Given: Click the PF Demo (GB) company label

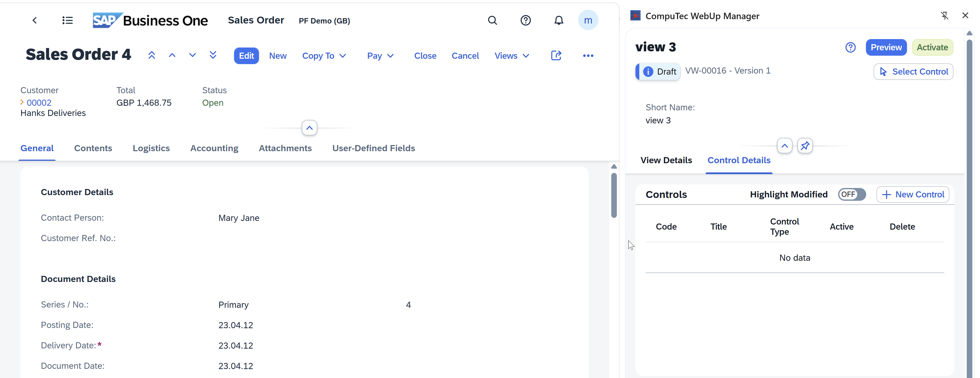Looking at the screenshot, I should tap(324, 21).
